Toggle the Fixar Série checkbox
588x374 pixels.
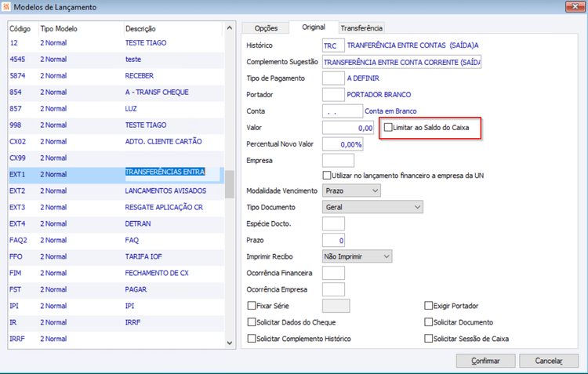[252, 306]
